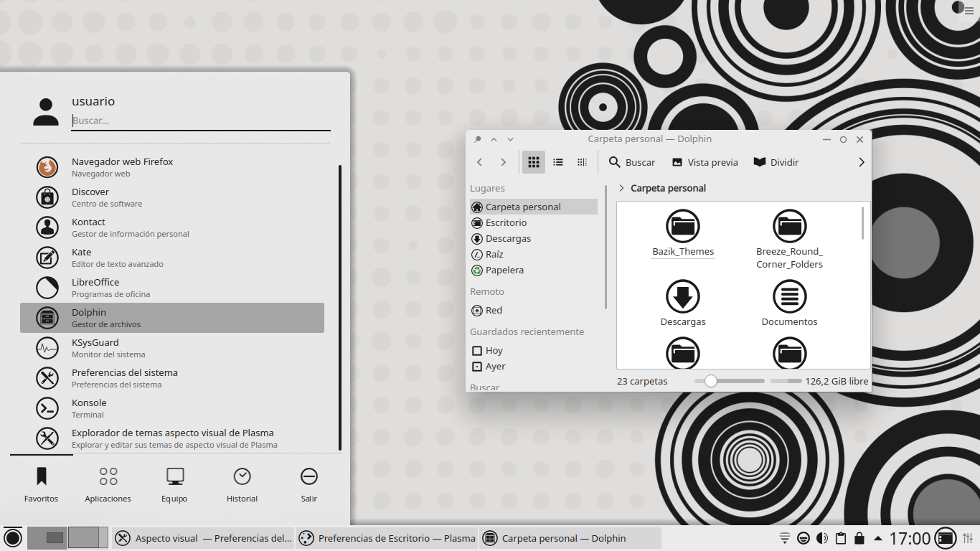Open the application launcher button on panel
This screenshot has width=980, height=551.
(x=13, y=537)
